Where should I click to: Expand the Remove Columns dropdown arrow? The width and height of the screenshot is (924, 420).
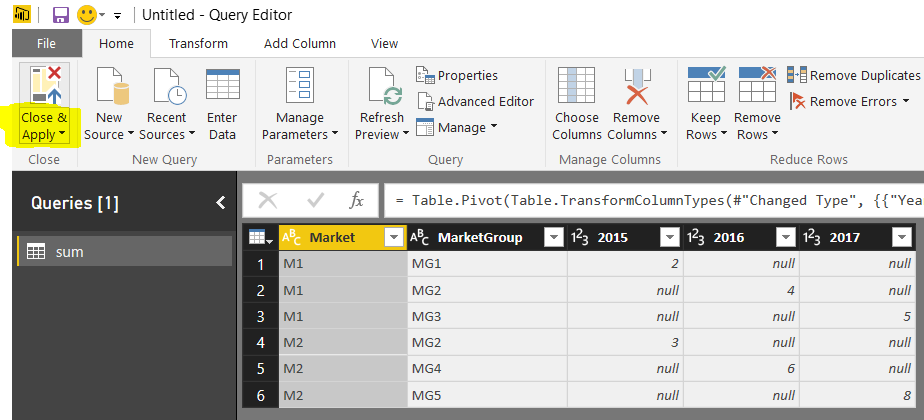(664, 134)
